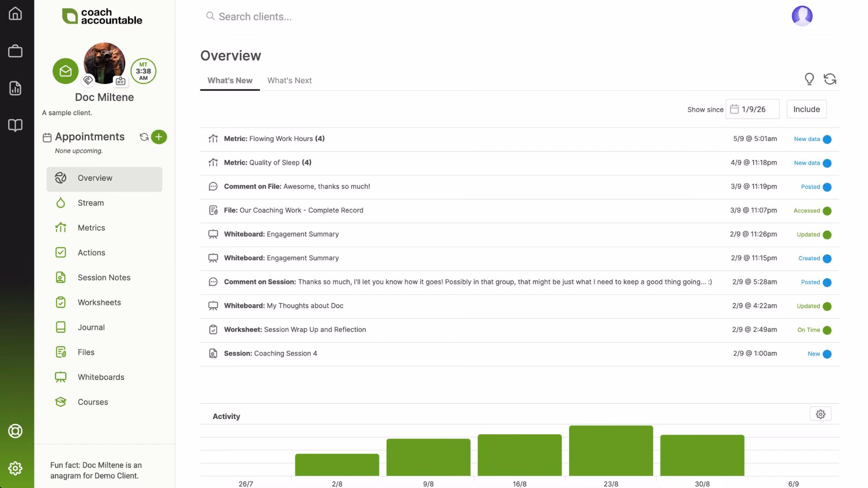Click the 23/8 activity bar
Screen dimensions: 868x488
tap(611, 450)
